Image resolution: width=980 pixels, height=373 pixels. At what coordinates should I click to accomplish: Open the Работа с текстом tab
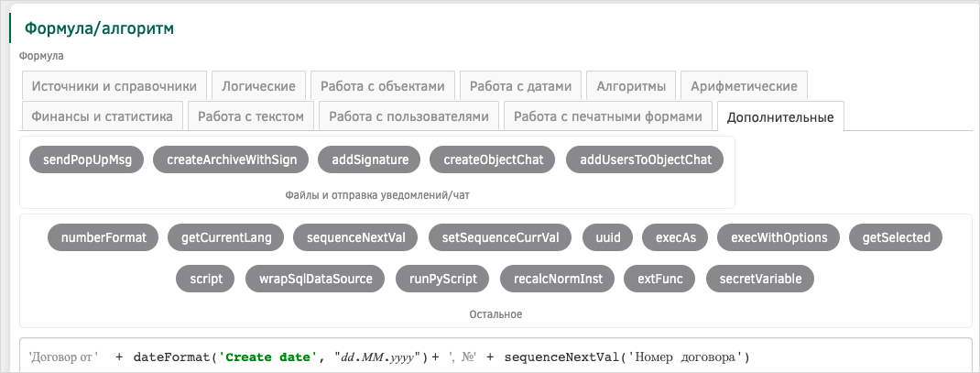[251, 115]
